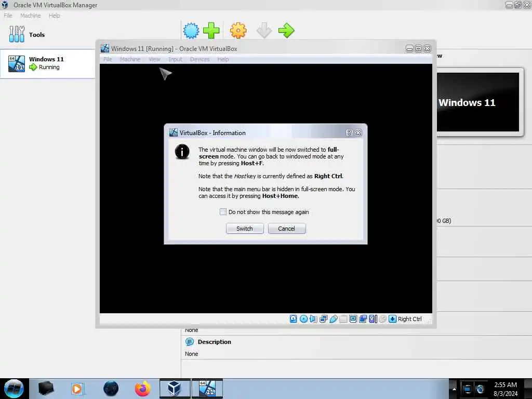Open the dark globe app on the taskbar
This screenshot has height=399, width=532.
(x=111, y=389)
